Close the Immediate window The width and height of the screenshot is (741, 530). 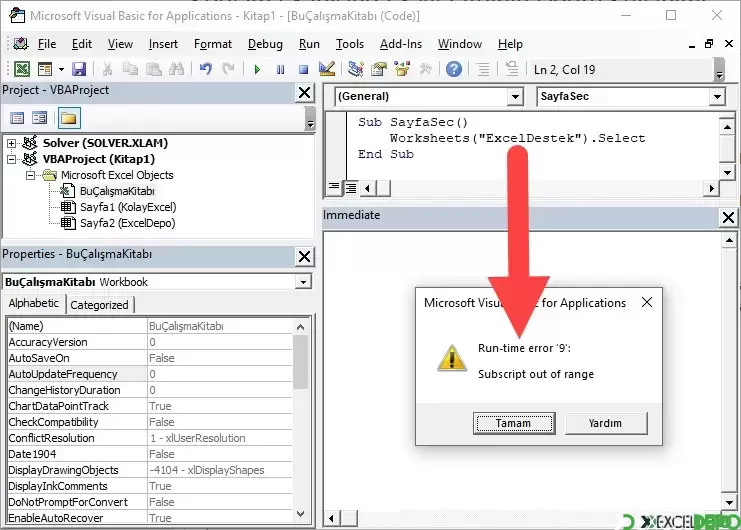(729, 217)
